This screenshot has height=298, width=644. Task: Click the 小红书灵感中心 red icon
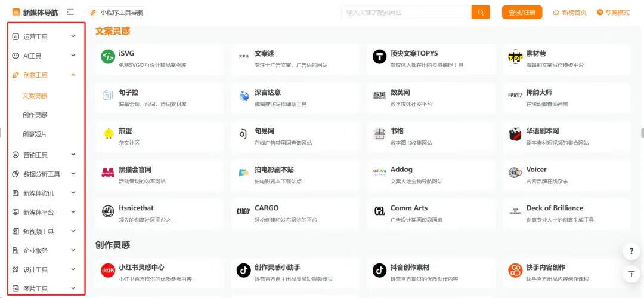tap(108, 271)
